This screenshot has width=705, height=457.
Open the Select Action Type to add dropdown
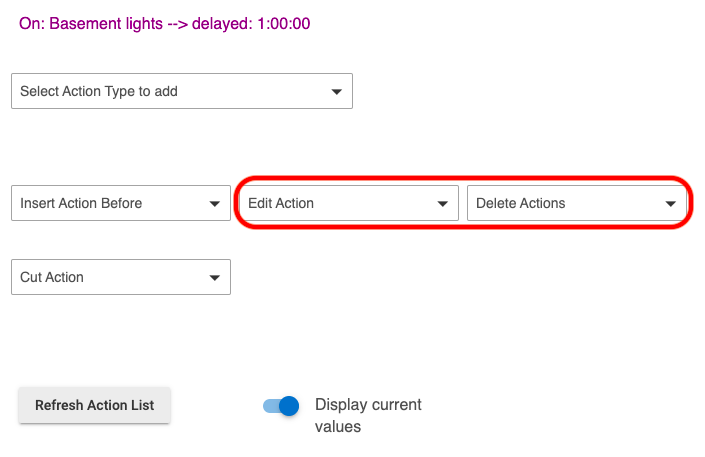[181, 91]
